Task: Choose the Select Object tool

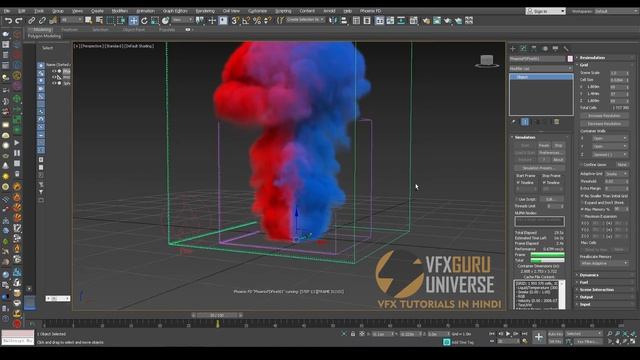Action: tap(89, 20)
